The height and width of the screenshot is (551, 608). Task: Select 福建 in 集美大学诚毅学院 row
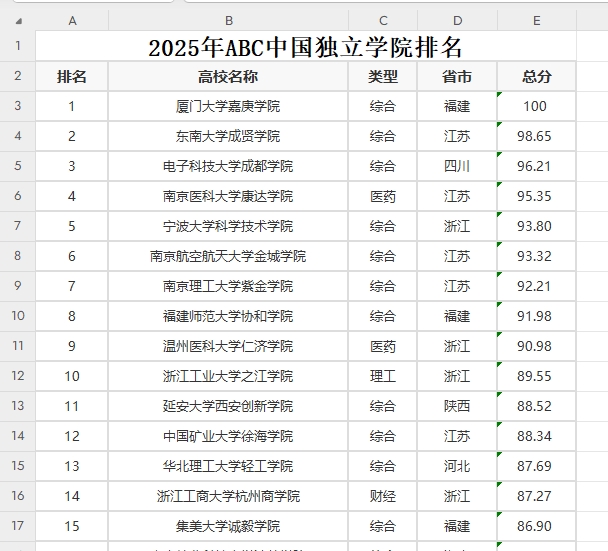click(457, 526)
